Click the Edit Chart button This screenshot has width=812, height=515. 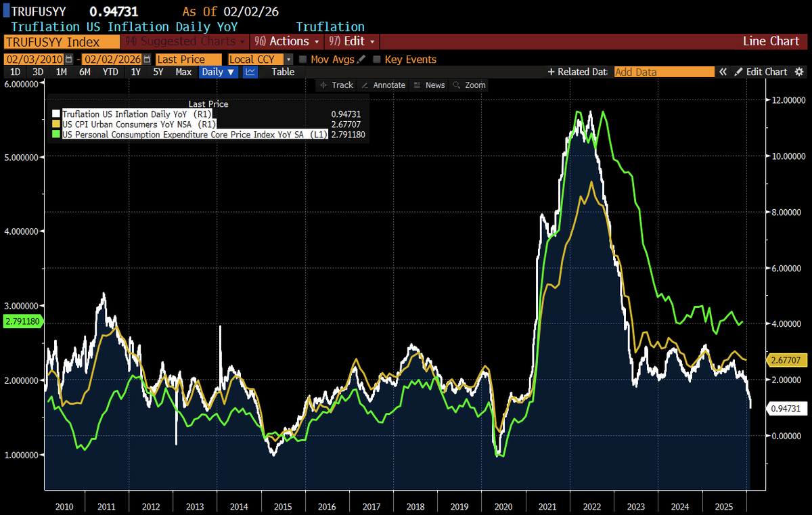pos(761,72)
